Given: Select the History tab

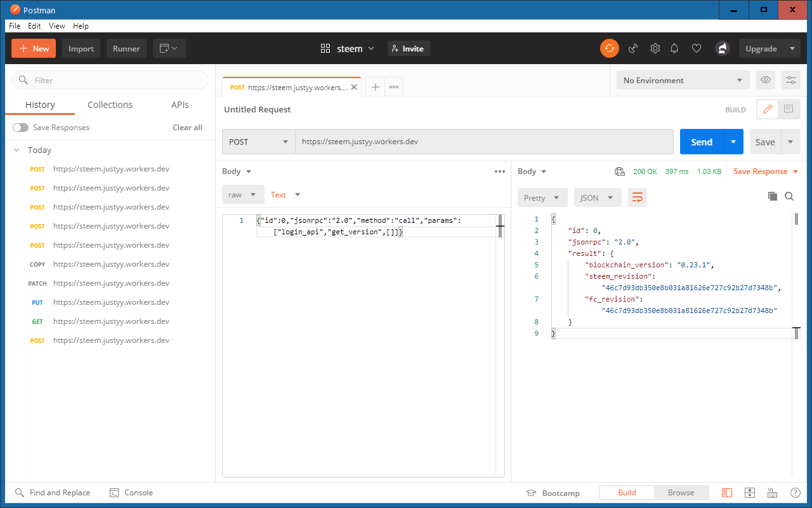Looking at the screenshot, I should click(x=40, y=105).
